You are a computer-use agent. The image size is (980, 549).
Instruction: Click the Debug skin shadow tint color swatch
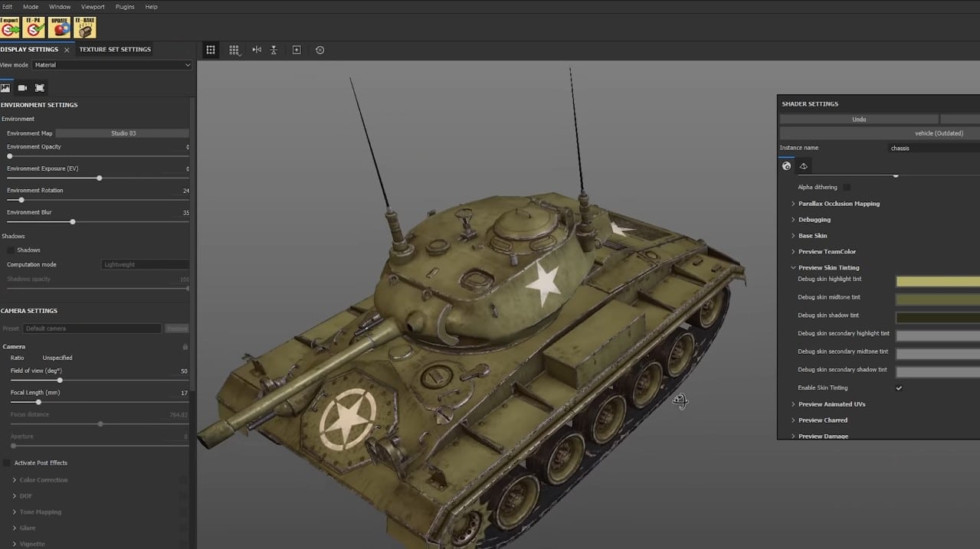tap(936, 316)
